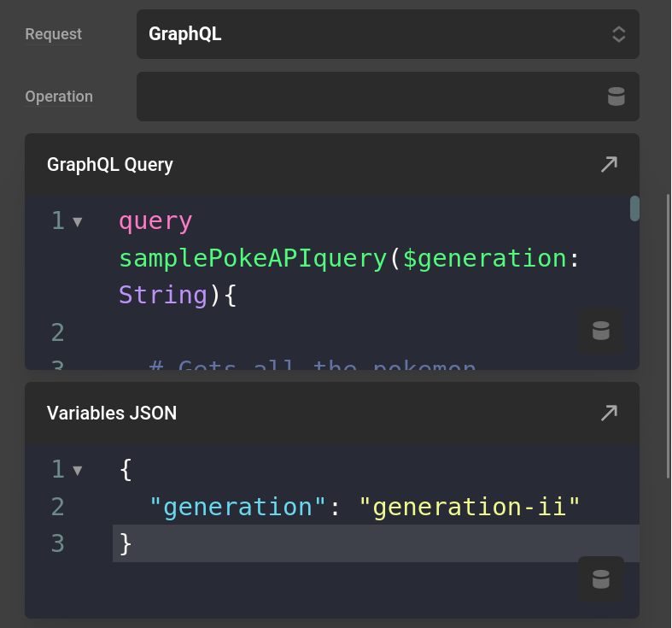Collapse line 1 fold in GraphQL Query
Image resolution: width=672 pixels, height=628 pixels.
click(78, 222)
